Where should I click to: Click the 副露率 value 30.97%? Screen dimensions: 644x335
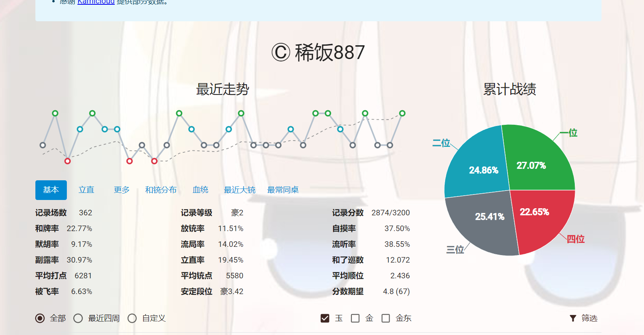pyautogui.click(x=79, y=260)
